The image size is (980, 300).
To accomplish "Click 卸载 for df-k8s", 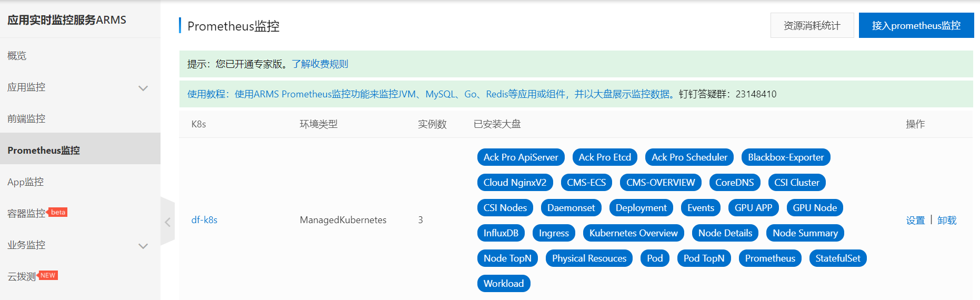I will point(947,221).
